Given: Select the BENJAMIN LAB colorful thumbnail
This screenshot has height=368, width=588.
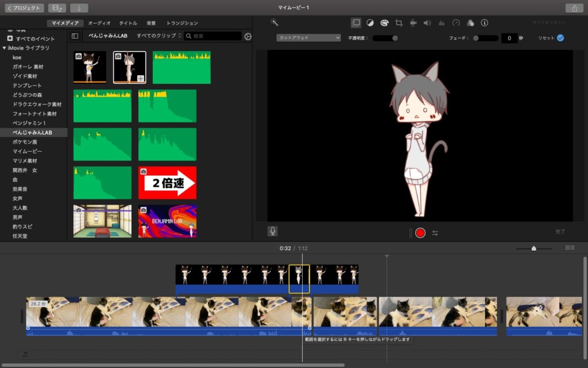Looking at the screenshot, I should pos(167,221).
